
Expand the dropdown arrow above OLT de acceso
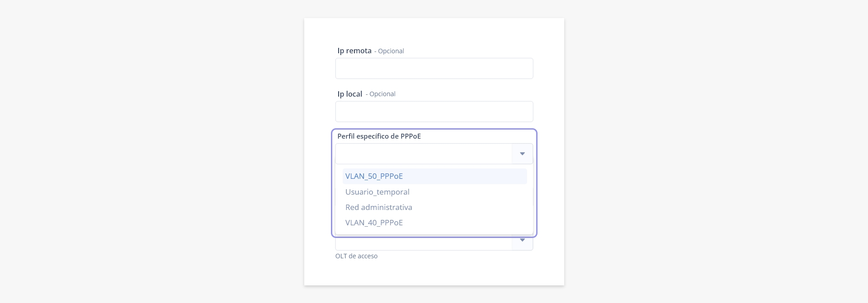tap(522, 241)
